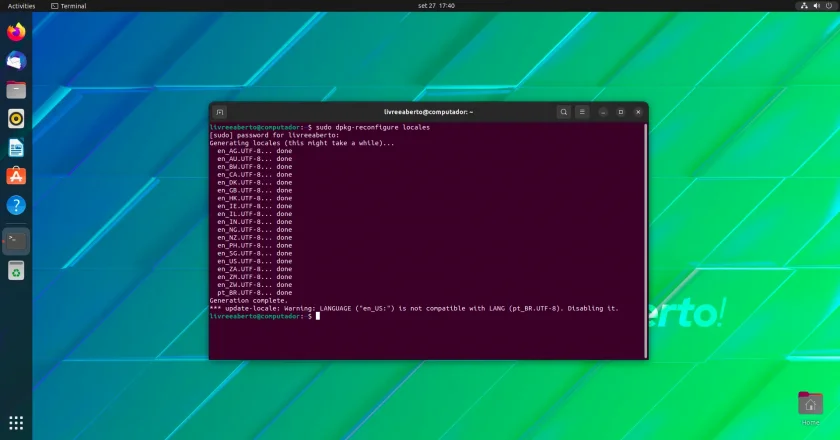840x440 pixels.
Task: Select the Terminal icon in dock
Action: pos(16,241)
